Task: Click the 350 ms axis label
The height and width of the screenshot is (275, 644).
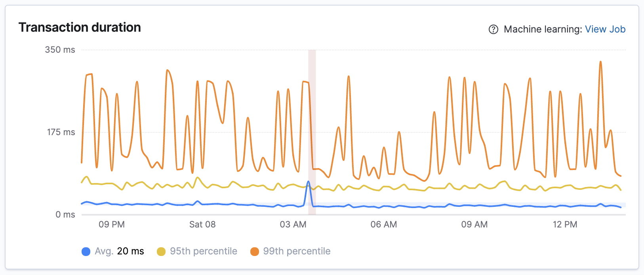Action: click(x=59, y=50)
